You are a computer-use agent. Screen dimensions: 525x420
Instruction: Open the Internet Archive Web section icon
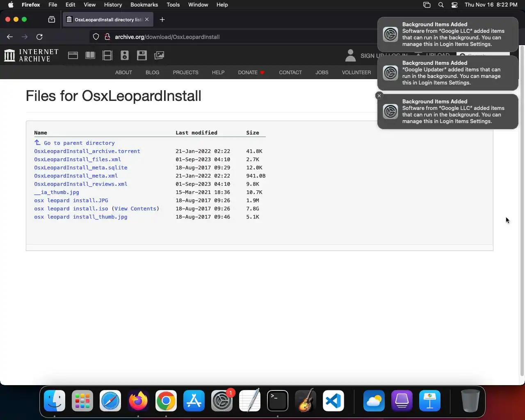coord(73,55)
